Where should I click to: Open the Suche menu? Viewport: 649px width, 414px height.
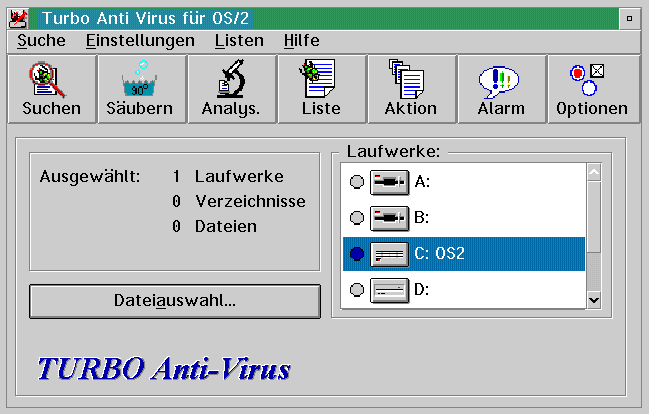tap(41, 41)
